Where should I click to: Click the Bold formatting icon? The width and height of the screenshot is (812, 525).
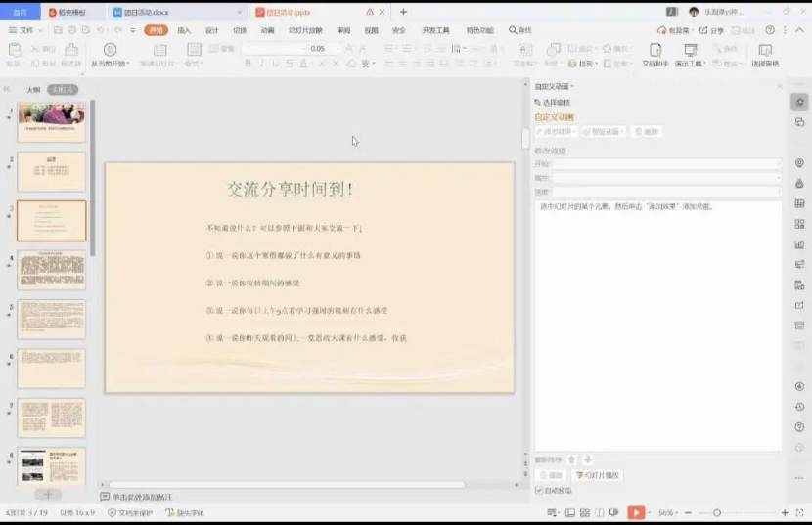248,64
